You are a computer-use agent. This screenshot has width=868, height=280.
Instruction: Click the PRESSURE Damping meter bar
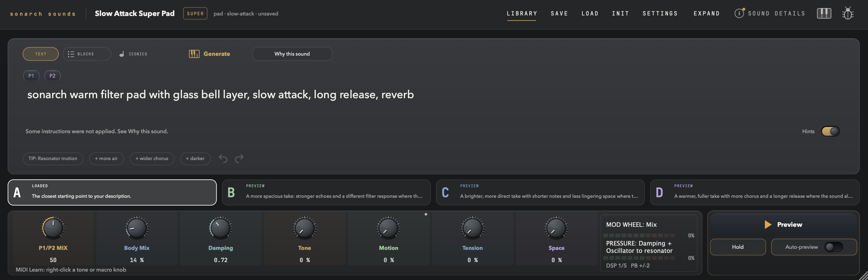[639, 258]
